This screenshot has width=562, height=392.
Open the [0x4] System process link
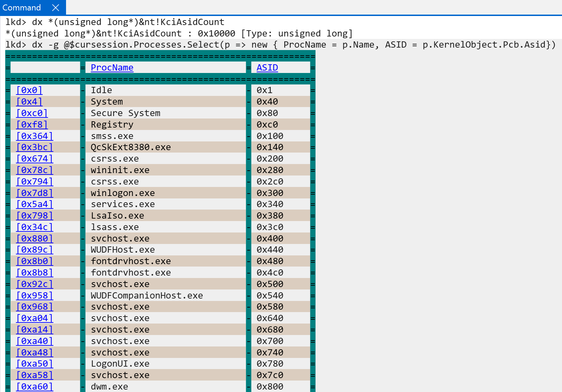pyautogui.click(x=29, y=102)
